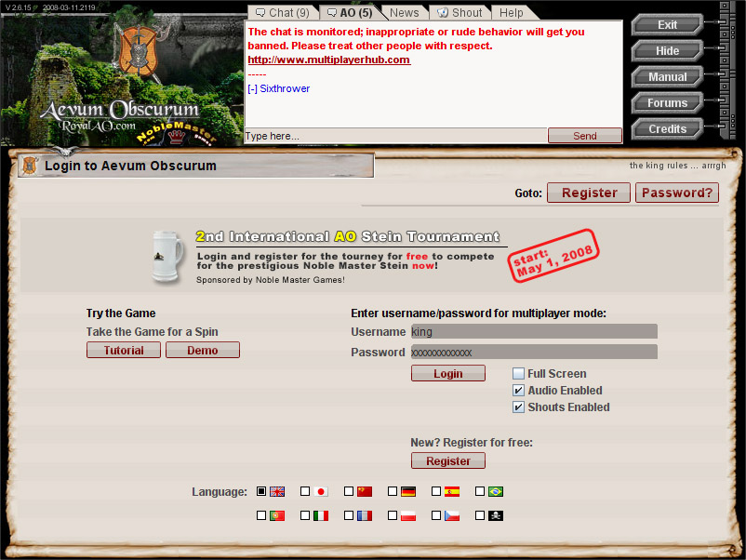Open the multiplayerhub.com link
746x560 pixels.
328,60
